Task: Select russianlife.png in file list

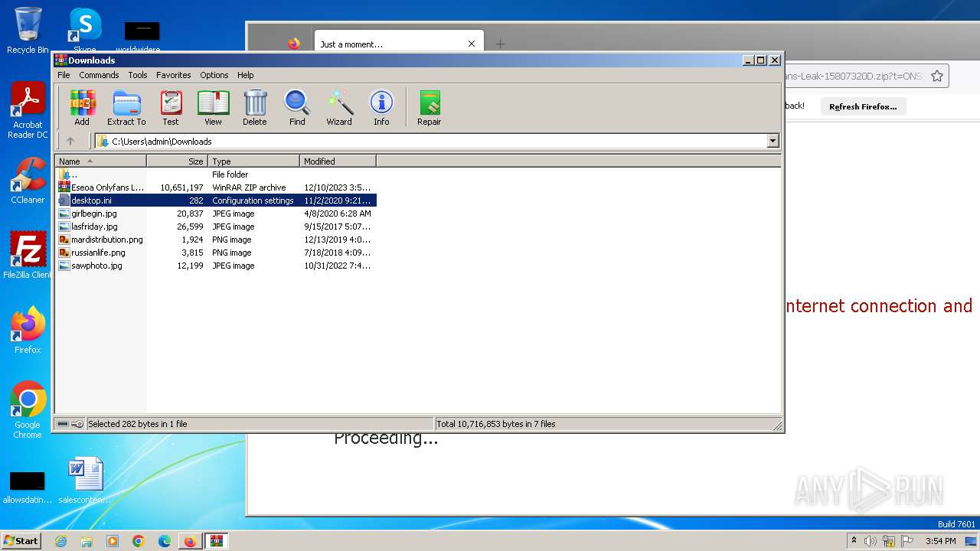Action: coord(216,253)
